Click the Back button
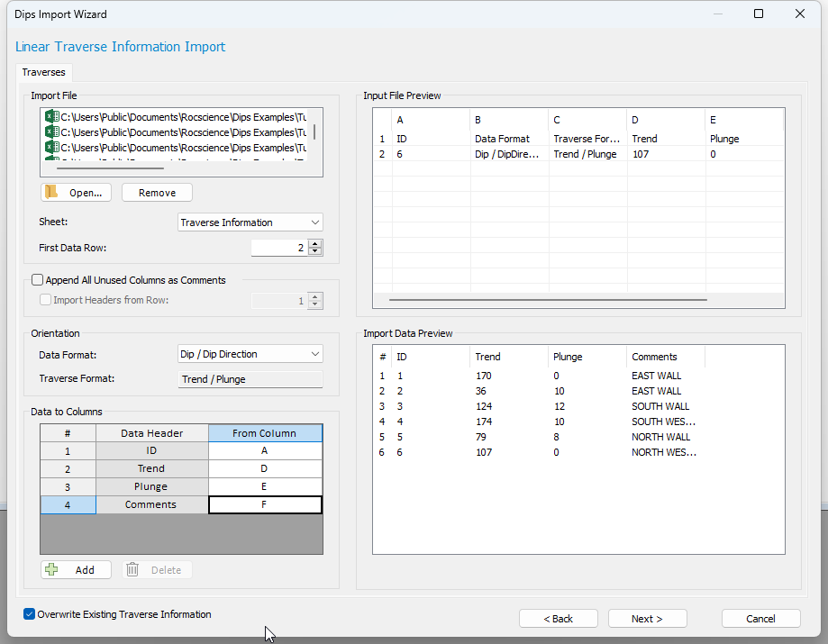 [558, 618]
